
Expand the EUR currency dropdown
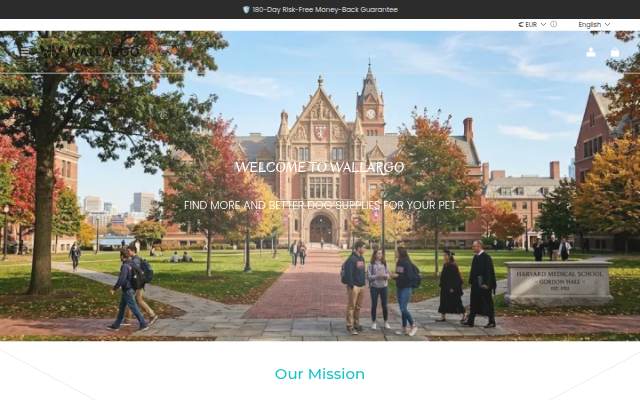click(532, 24)
